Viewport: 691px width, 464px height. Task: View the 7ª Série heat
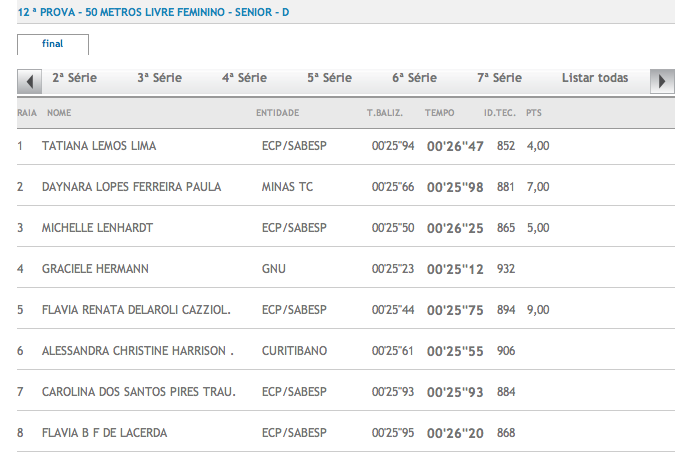pos(499,78)
